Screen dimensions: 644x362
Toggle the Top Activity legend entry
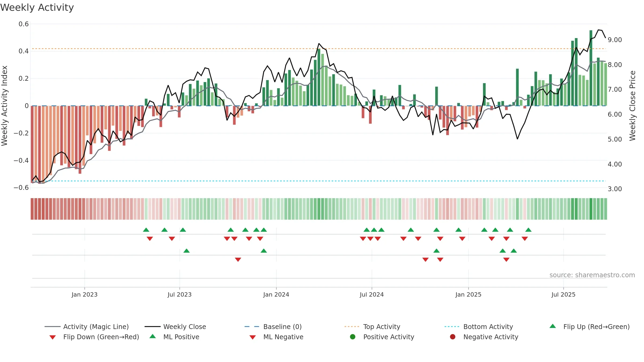point(372,327)
